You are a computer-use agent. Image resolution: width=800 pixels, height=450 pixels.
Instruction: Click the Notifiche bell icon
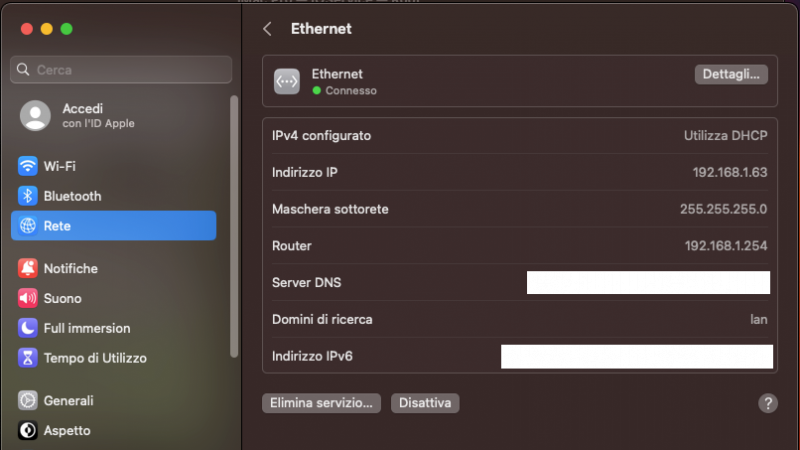[27, 268]
